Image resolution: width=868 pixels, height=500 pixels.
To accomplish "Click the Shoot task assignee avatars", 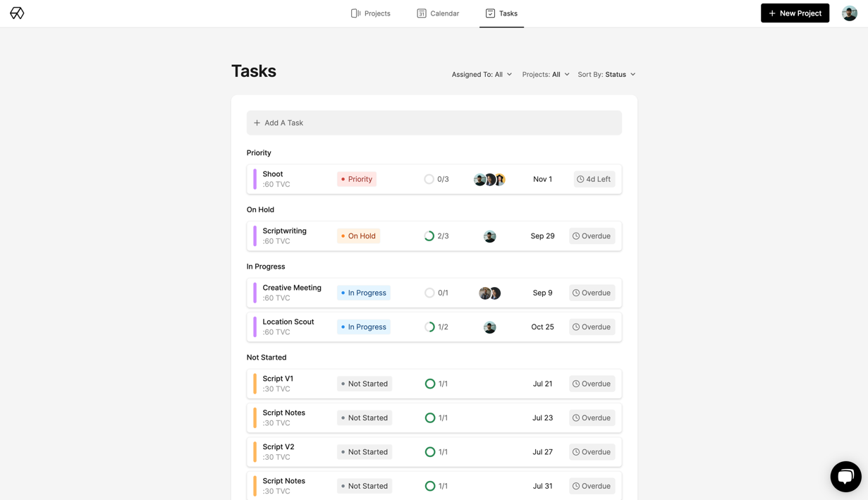I will tap(489, 179).
